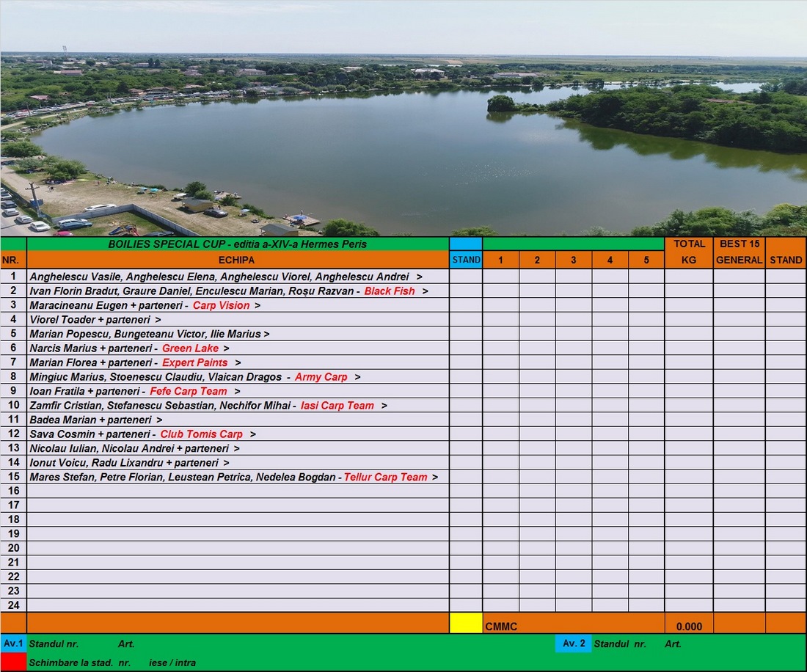Screen dimensions: 807x672
Task: Select the Iasi Carp Team entry
Action: 337,406
